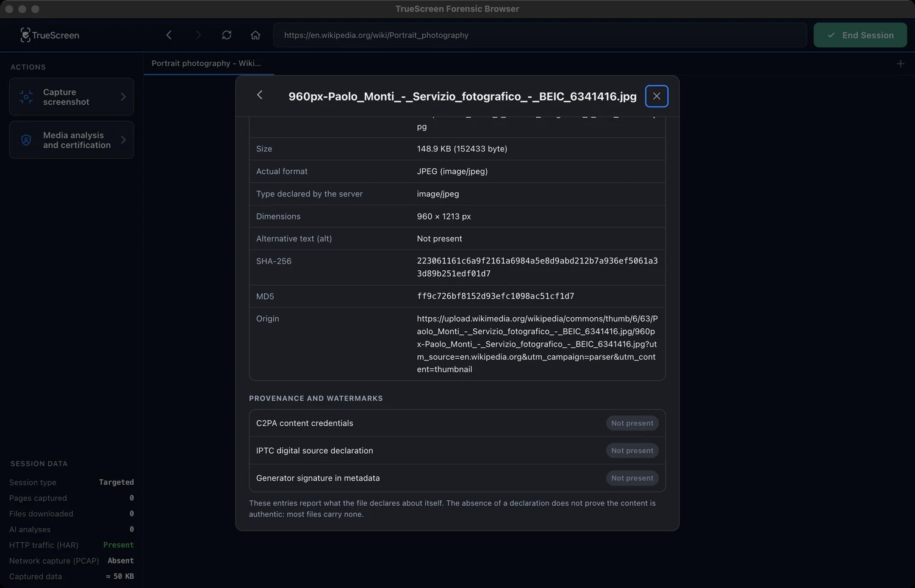The image size is (915, 588).
Task: Click the Type declared by the server label
Action: point(309,194)
